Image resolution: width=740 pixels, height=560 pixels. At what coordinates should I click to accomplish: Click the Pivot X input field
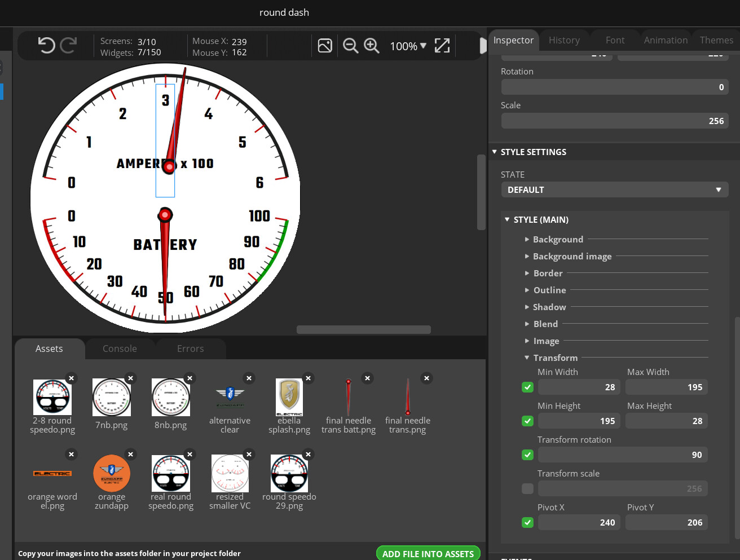click(579, 523)
